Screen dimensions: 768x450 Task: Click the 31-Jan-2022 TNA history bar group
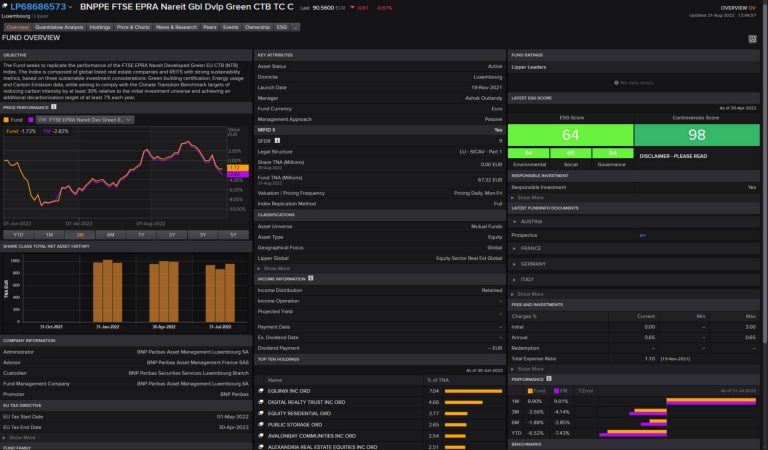tap(107, 291)
